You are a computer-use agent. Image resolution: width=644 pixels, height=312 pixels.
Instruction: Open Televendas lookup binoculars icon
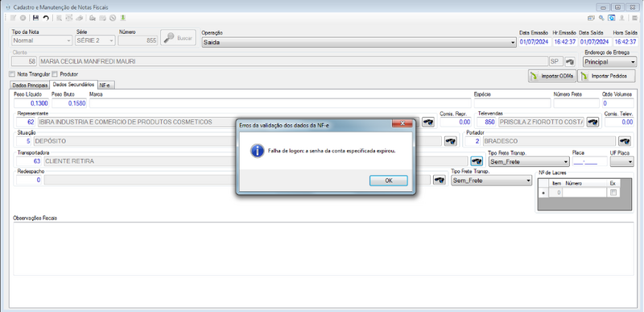(592, 122)
